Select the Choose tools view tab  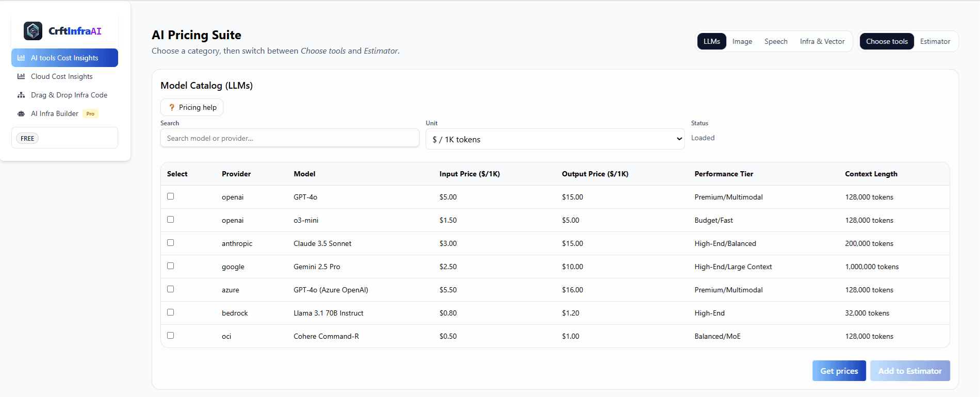[887, 41]
